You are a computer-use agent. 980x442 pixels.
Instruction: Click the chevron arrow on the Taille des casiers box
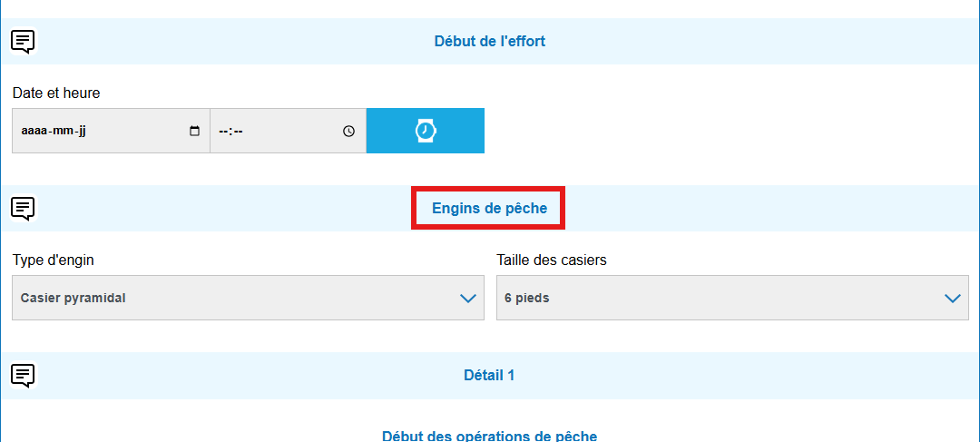pyautogui.click(x=952, y=298)
